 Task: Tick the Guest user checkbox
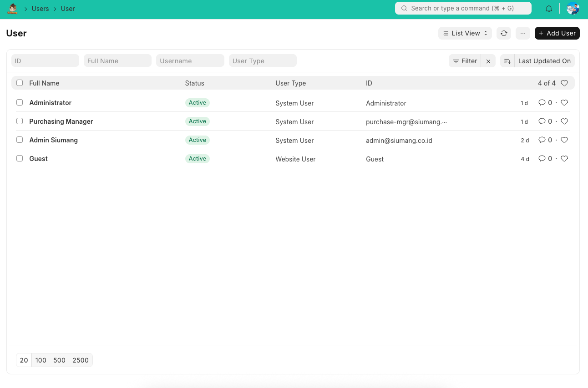click(x=20, y=159)
